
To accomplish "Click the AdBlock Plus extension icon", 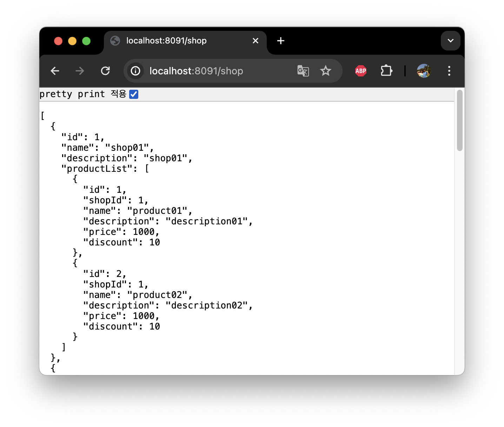I will click(x=360, y=70).
